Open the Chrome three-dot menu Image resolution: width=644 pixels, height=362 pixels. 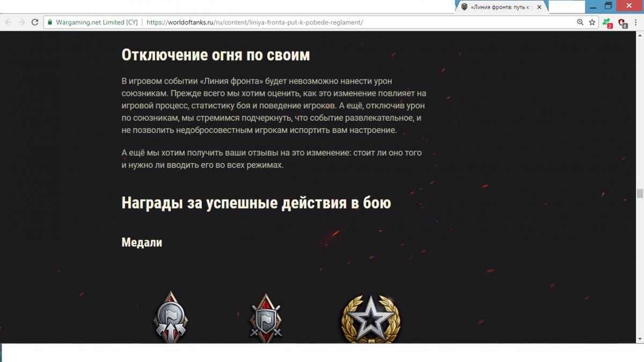[636, 23]
